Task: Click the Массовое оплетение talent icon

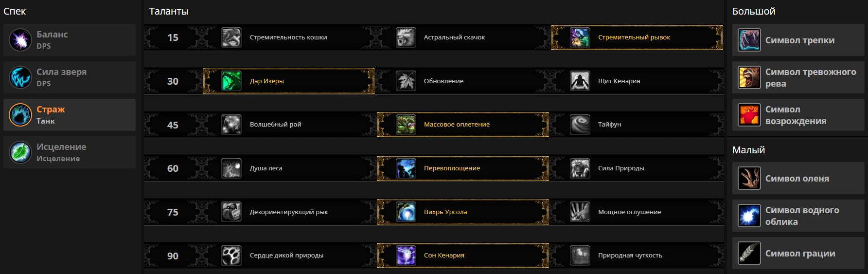Action: [x=406, y=125]
